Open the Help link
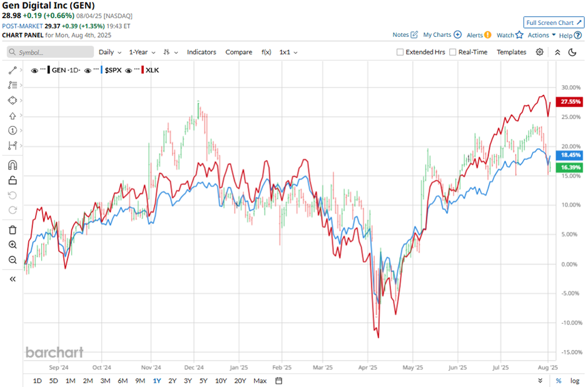The width and height of the screenshot is (588, 387). click(570, 35)
